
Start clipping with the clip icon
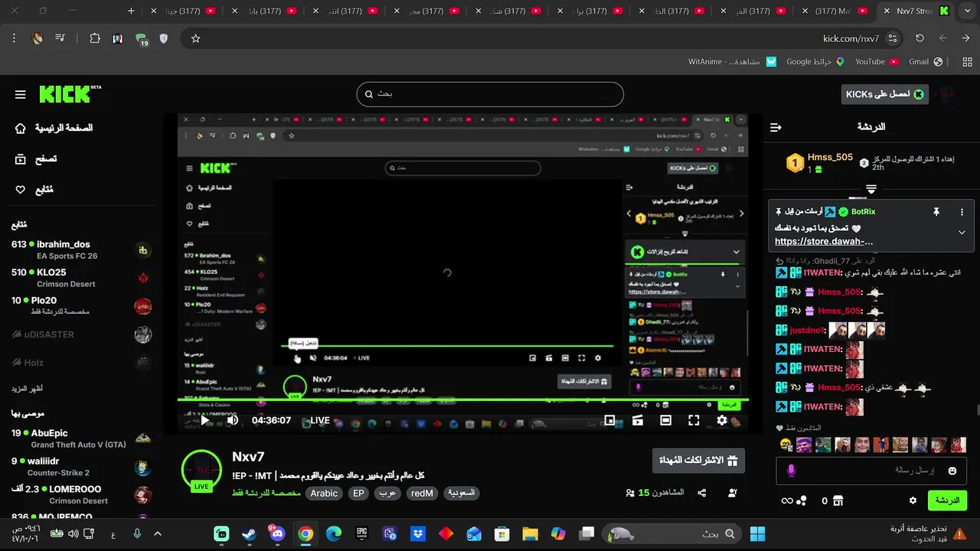tap(638, 420)
